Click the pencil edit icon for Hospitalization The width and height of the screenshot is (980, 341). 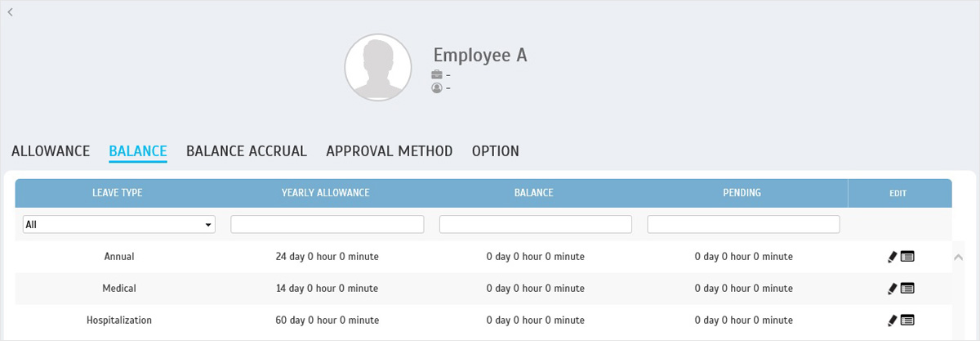pyautogui.click(x=892, y=321)
